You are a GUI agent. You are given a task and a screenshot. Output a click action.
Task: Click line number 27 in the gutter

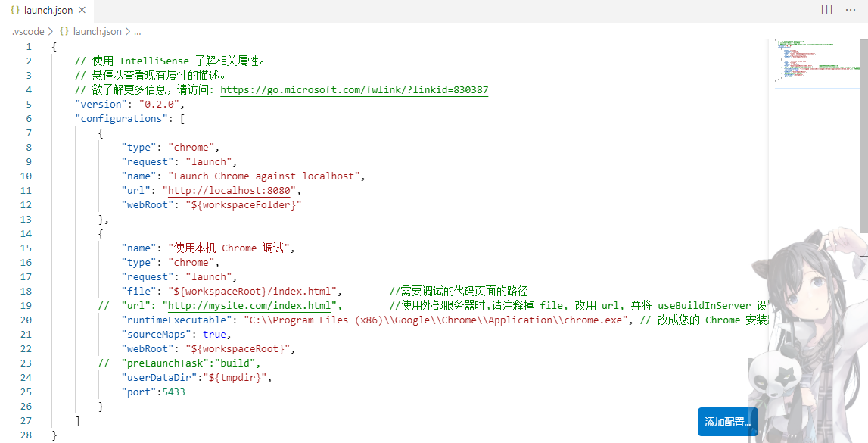(26, 421)
